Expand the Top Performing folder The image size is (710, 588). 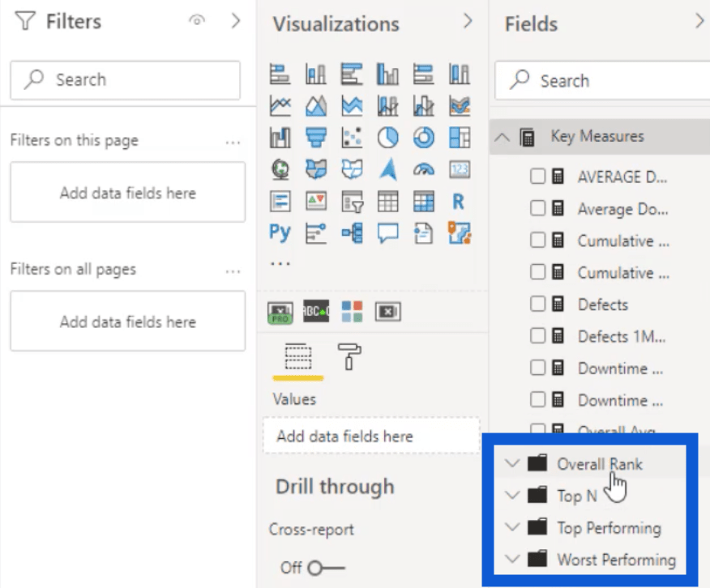511,527
